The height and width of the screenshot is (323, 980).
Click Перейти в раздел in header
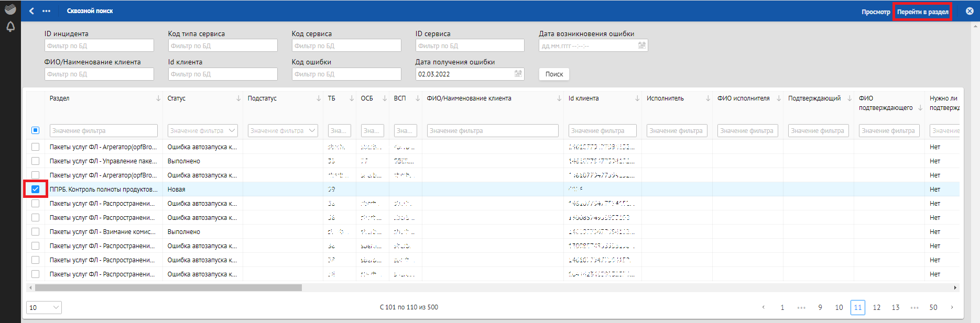click(x=922, y=12)
